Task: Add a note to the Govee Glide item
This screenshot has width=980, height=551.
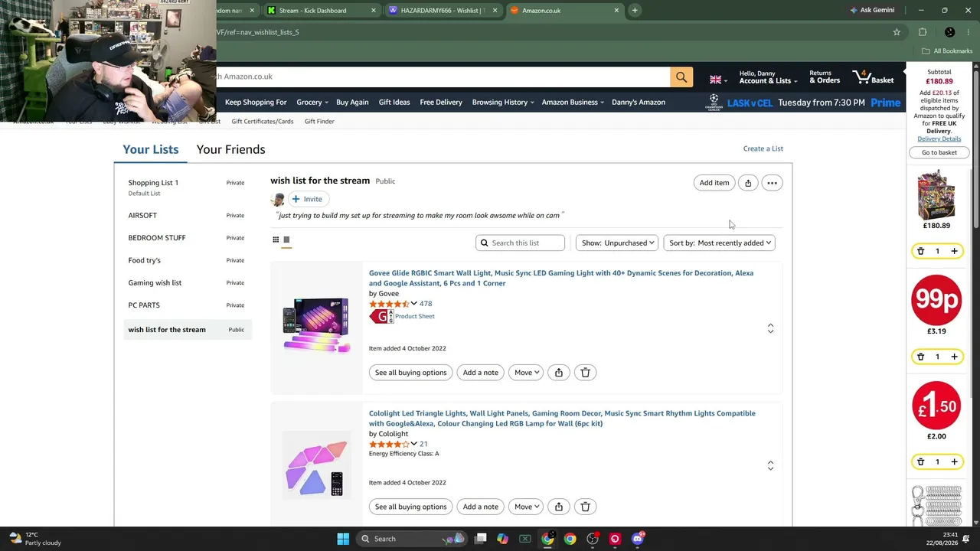Action: [481, 373]
